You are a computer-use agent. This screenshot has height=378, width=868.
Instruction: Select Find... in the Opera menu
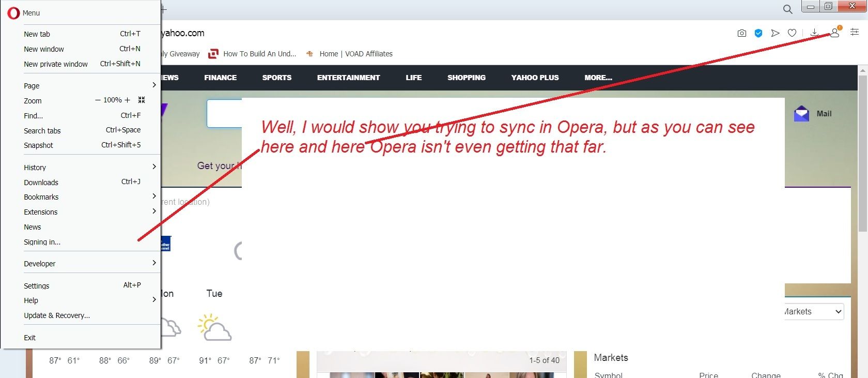coord(81,116)
